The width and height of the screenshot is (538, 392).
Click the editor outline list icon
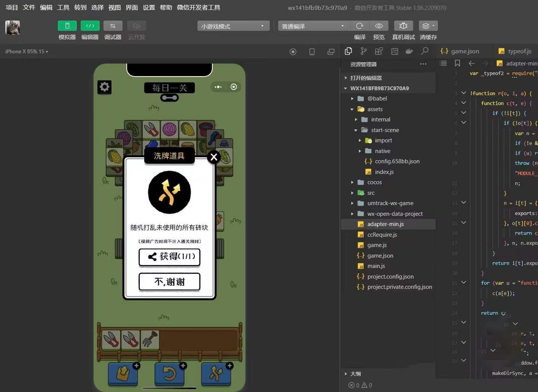pyautogui.click(x=443, y=63)
